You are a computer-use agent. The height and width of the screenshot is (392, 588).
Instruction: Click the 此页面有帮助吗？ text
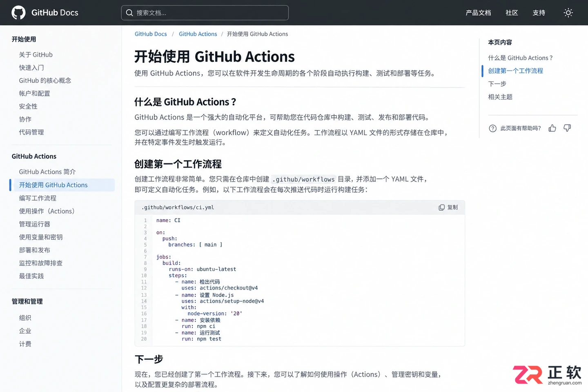click(521, 128)
